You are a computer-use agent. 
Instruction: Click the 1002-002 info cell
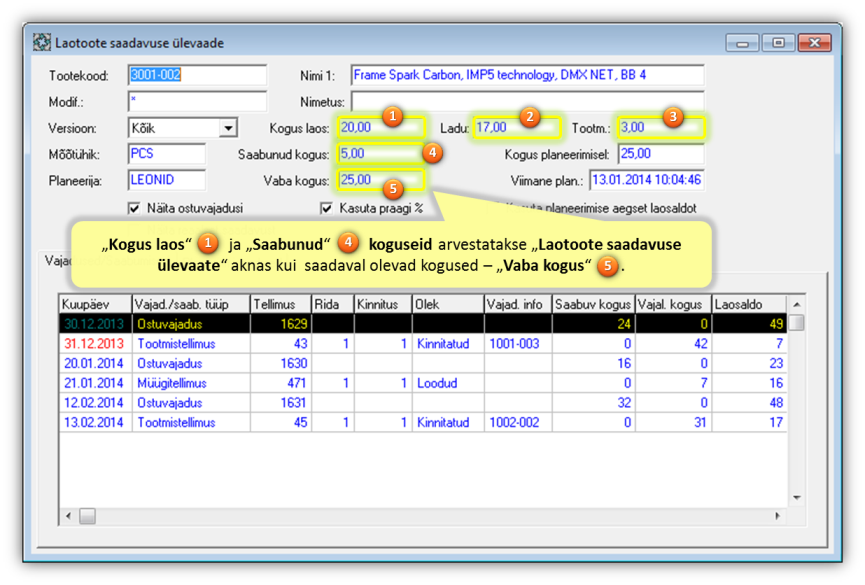pos(518,422)
